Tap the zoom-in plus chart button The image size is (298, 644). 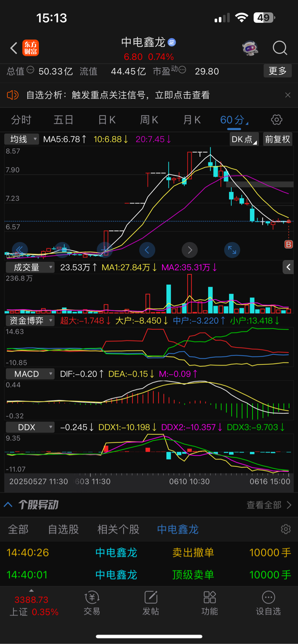[x=104, y=250]
